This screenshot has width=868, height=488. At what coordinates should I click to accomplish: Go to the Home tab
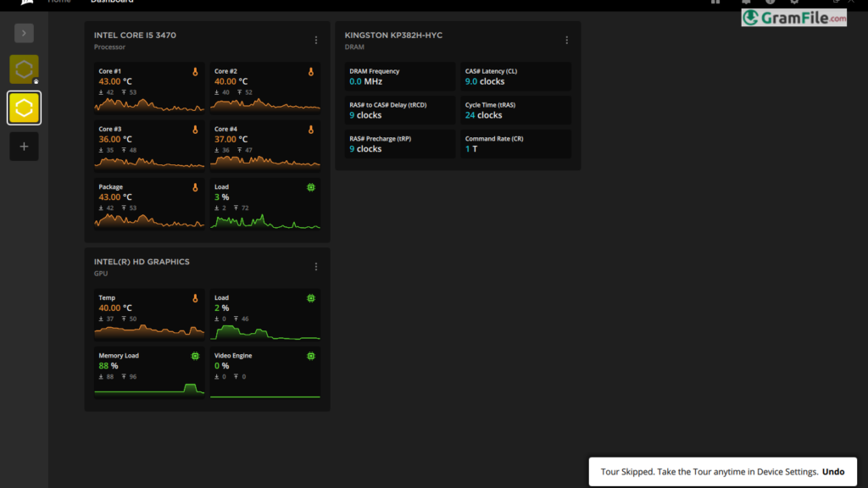tap(59, 2)
